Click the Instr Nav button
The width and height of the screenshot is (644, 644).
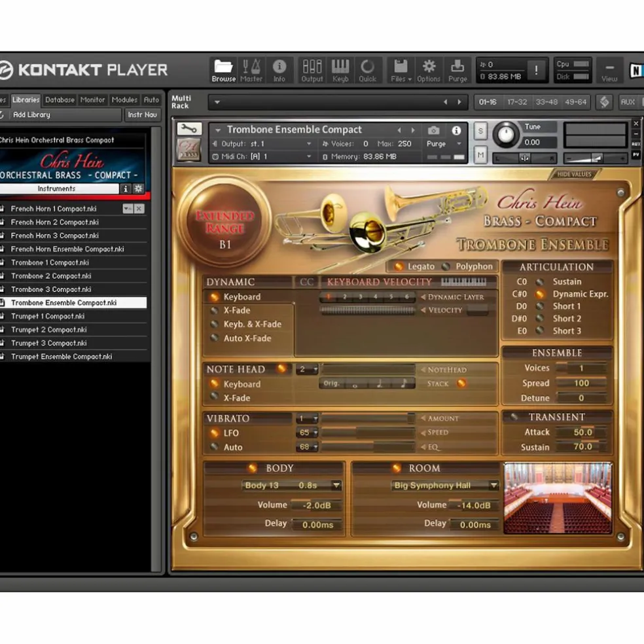pyautogui.click(x=142, y=115)
